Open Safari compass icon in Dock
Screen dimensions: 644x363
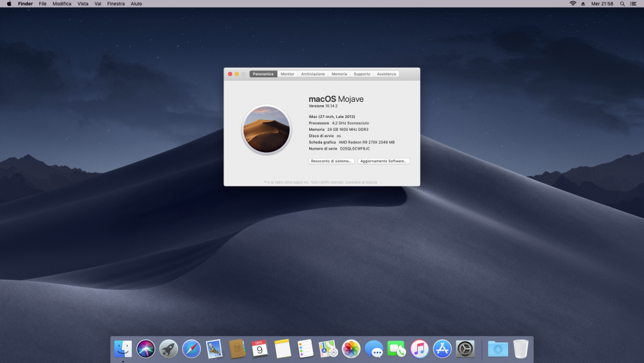[191, 349]
